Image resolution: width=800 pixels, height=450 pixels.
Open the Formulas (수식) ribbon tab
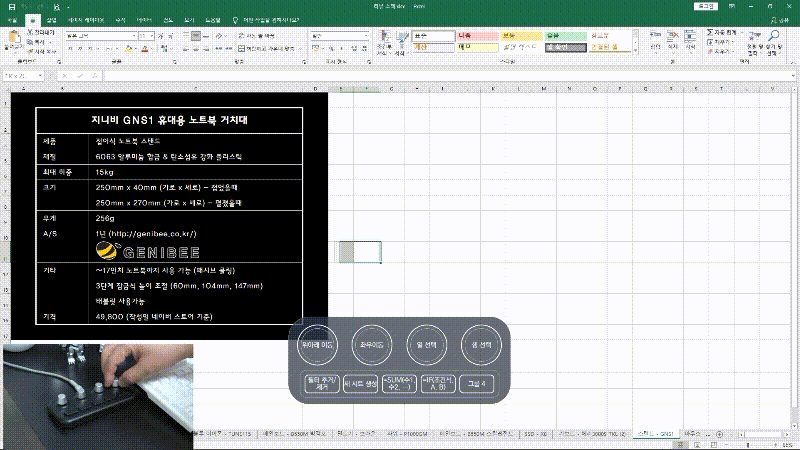tap(120, 20)
